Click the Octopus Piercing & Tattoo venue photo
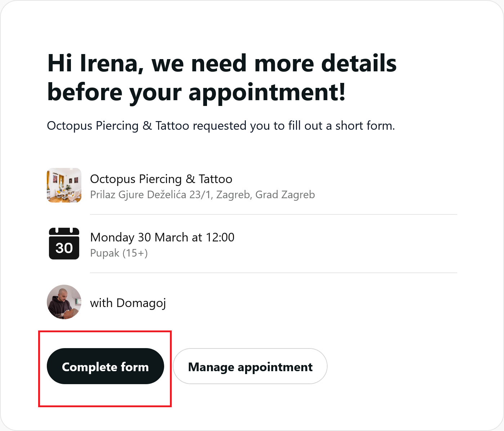 (64, 185)
